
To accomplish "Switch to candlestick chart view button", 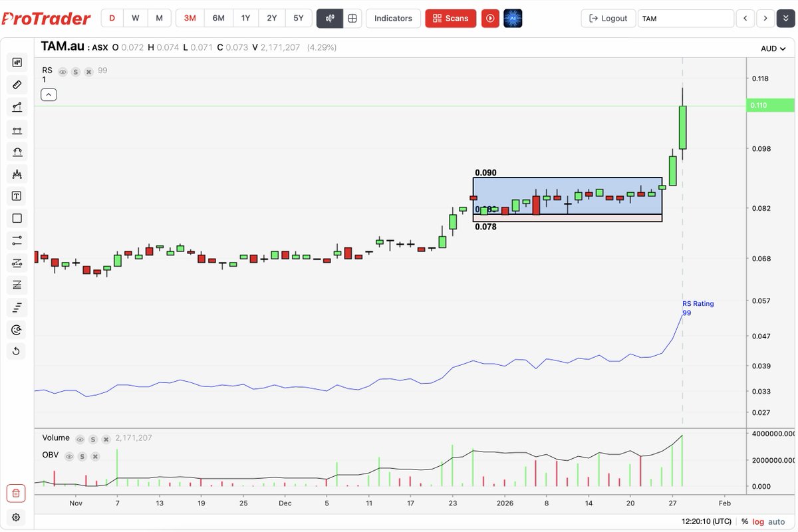I will pyautogui.click(x=329, y=18).
